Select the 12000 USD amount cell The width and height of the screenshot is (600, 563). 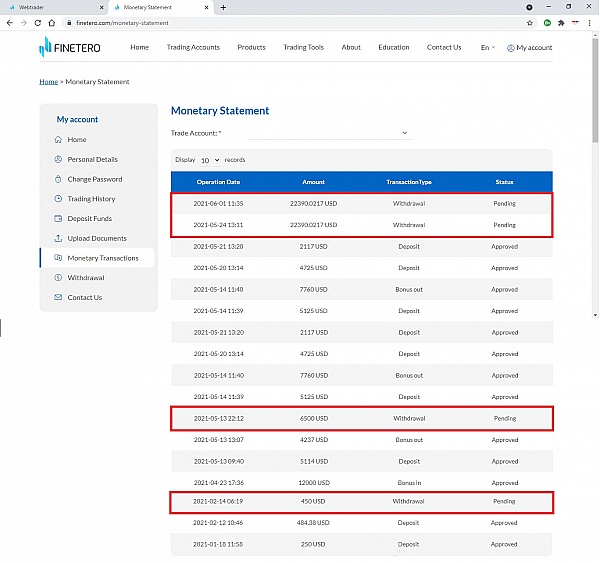314,483
